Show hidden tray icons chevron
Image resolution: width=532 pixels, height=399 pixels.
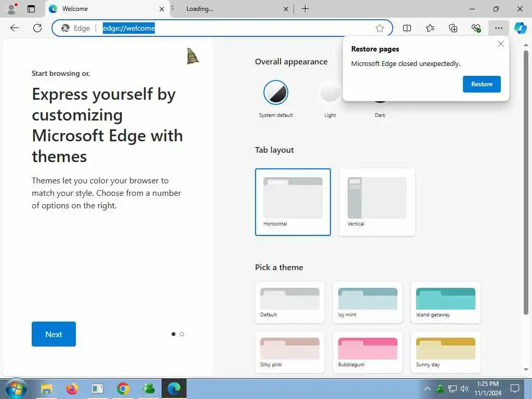428,389
